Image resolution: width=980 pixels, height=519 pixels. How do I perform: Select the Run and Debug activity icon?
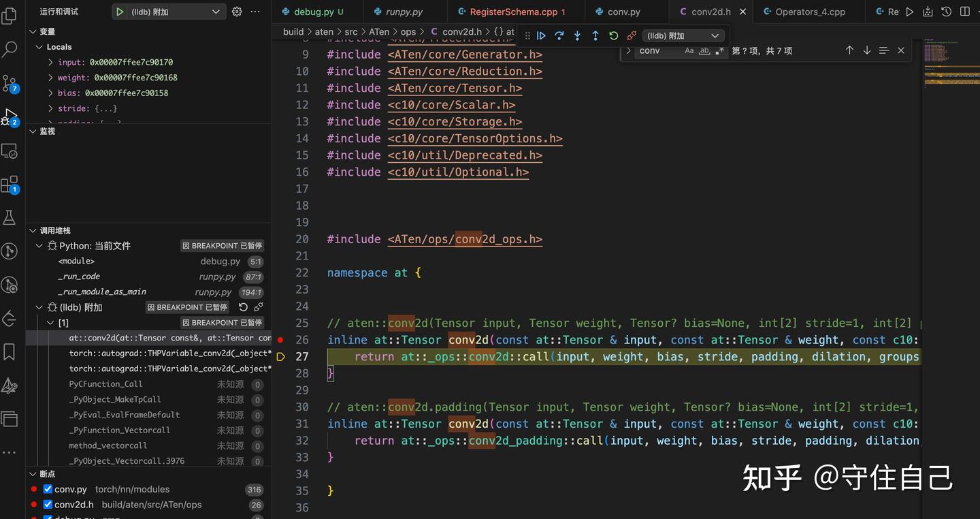[x=10, y=116]
